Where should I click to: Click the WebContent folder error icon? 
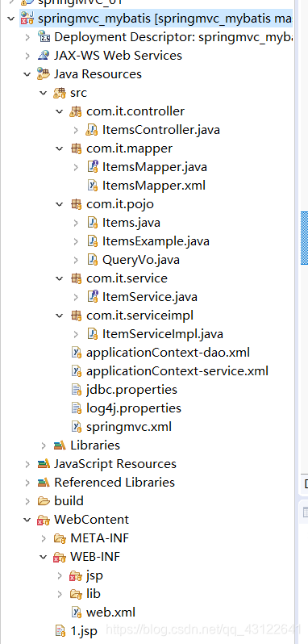click(44, 520)
